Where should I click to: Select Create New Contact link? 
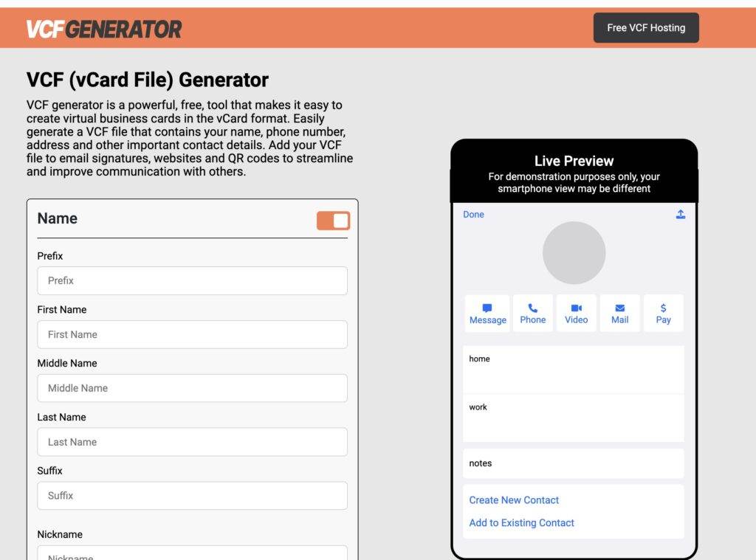pyautogui.click(x=514, y=500)
